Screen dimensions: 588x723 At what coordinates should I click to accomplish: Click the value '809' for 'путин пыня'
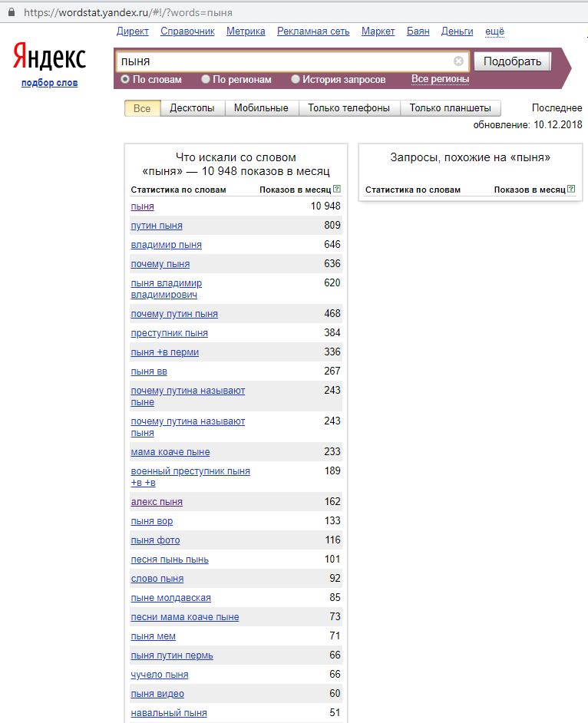tap(332, 226)
